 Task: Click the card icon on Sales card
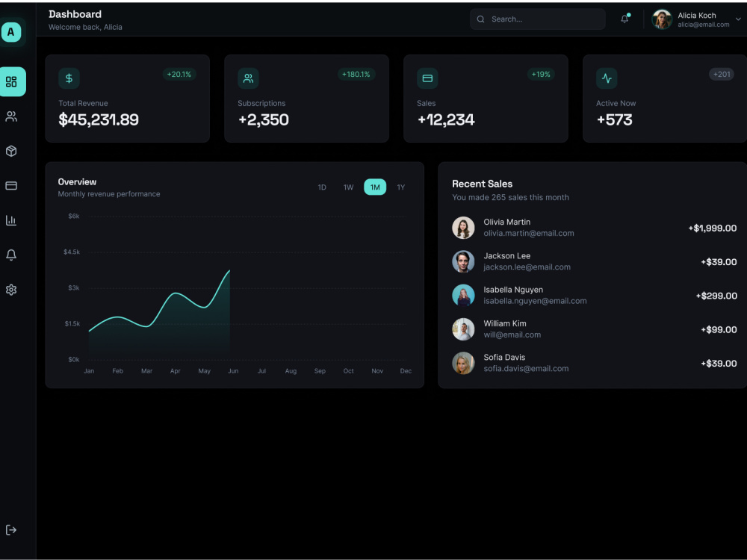[427, 78]
